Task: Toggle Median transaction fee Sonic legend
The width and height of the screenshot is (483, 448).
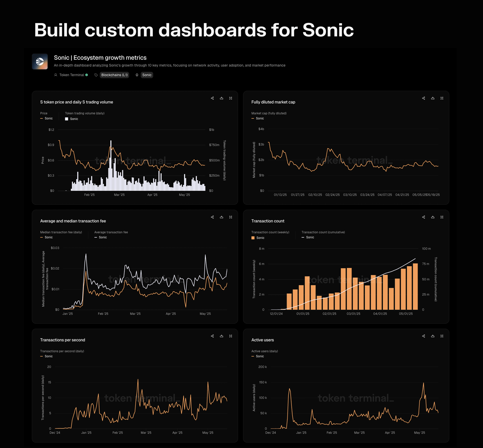Action: (48, 237)
